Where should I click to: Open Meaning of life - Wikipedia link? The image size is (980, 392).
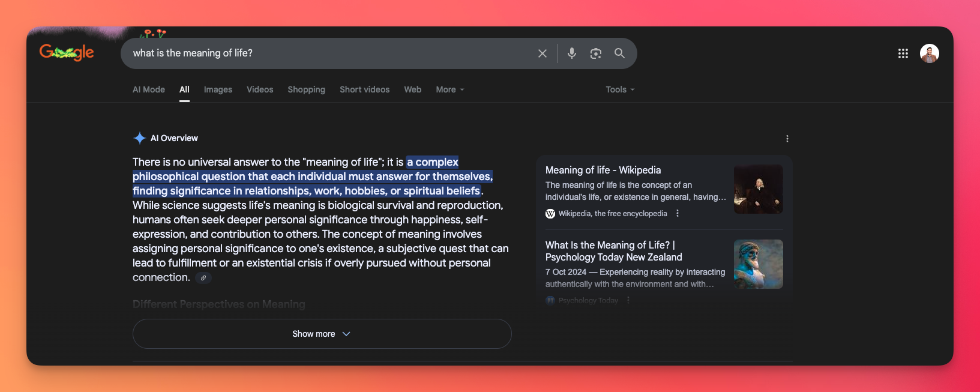pos(603,170)
